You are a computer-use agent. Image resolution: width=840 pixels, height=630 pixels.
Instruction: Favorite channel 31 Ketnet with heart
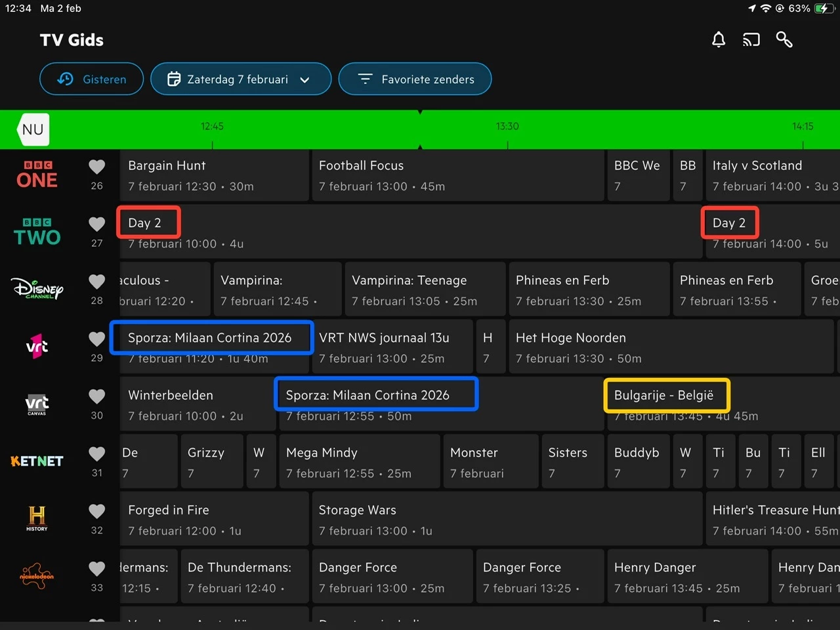click(x=97, y=453)
